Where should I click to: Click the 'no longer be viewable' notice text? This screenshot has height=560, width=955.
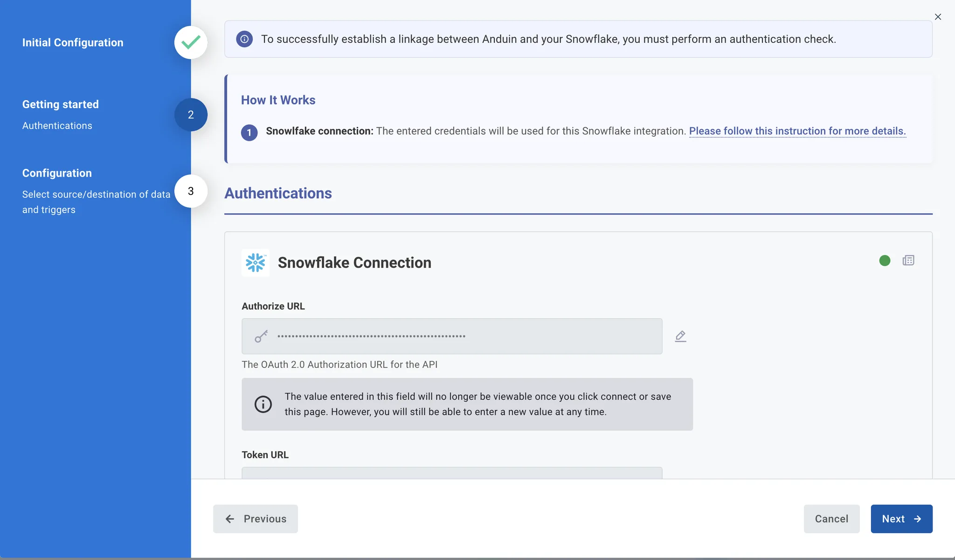pos(478,404)
